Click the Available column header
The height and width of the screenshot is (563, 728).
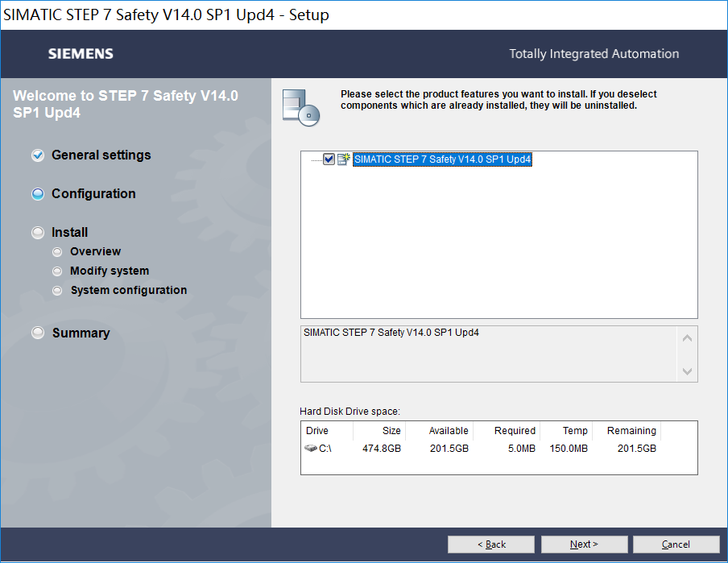(x=439, y=431)
